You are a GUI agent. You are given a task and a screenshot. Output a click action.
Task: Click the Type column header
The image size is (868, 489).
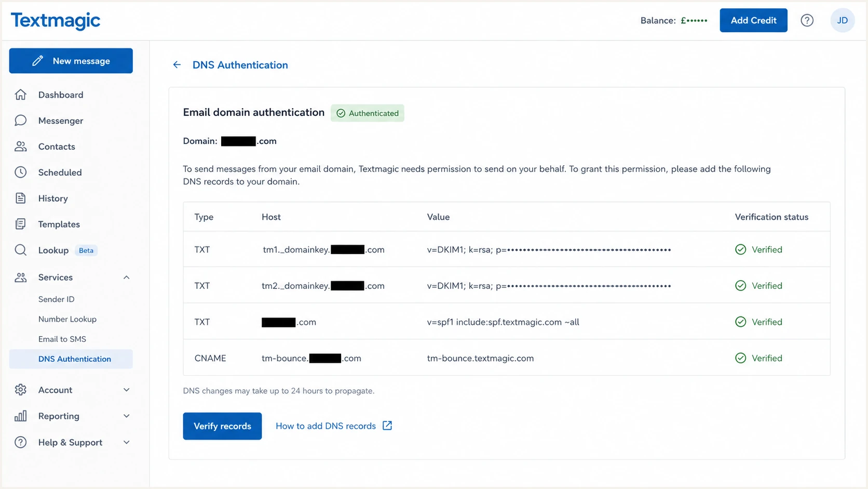[204, 217]
